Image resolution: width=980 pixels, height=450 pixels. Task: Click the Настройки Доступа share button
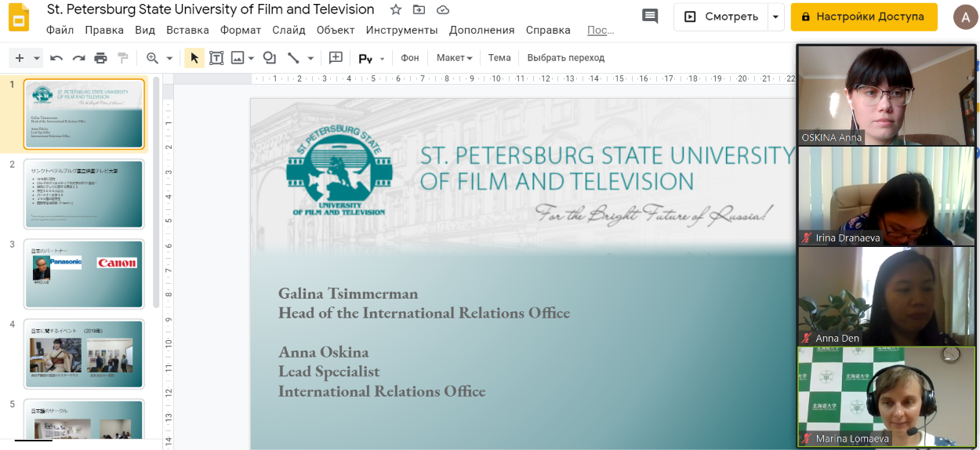click(x=864, y=16)
